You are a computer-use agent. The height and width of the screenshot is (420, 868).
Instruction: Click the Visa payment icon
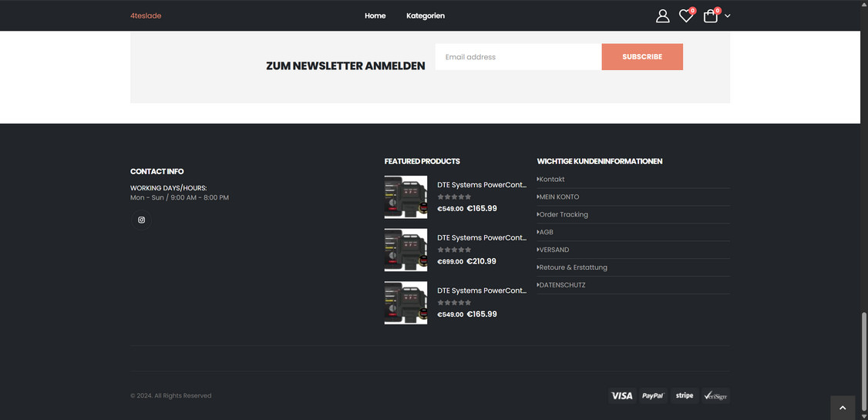point(622,395)
